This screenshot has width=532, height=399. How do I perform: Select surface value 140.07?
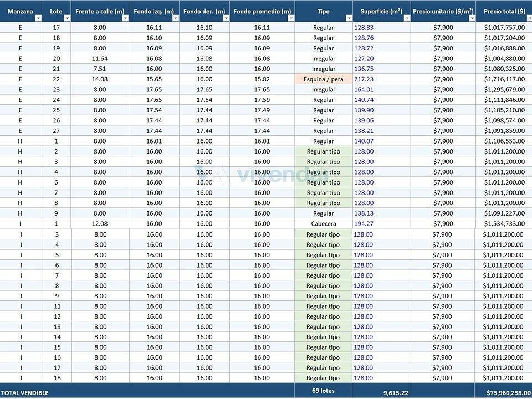point(364,141)
